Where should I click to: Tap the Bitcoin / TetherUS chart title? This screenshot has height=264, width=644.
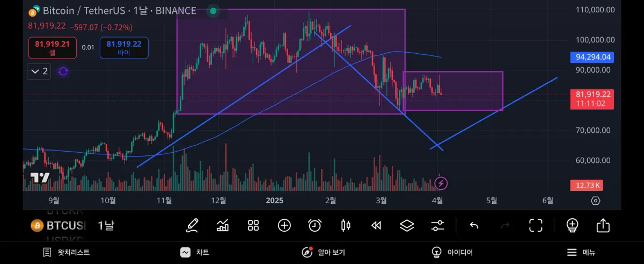119,11
